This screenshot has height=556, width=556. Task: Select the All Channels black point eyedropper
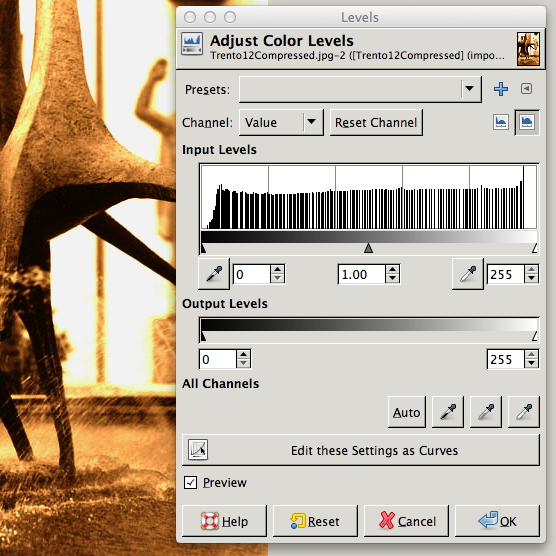(447, 412)
